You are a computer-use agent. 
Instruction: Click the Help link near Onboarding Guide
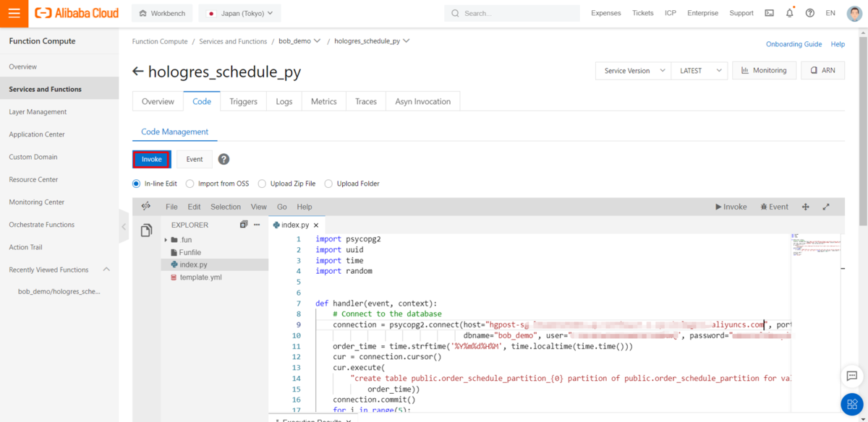click(x=838, y=44)
